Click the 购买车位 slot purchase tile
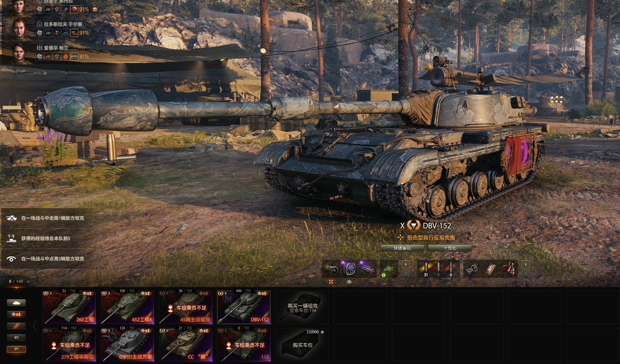The width and height of the screenshot is (620, 364). click(x=302, y=344)
